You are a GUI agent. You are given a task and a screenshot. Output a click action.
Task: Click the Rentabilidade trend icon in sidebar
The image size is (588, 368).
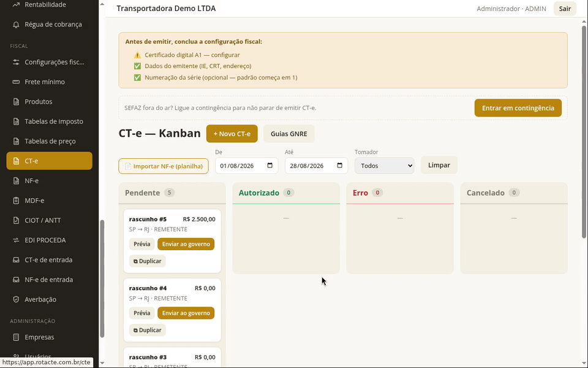(x=16, y=4)
